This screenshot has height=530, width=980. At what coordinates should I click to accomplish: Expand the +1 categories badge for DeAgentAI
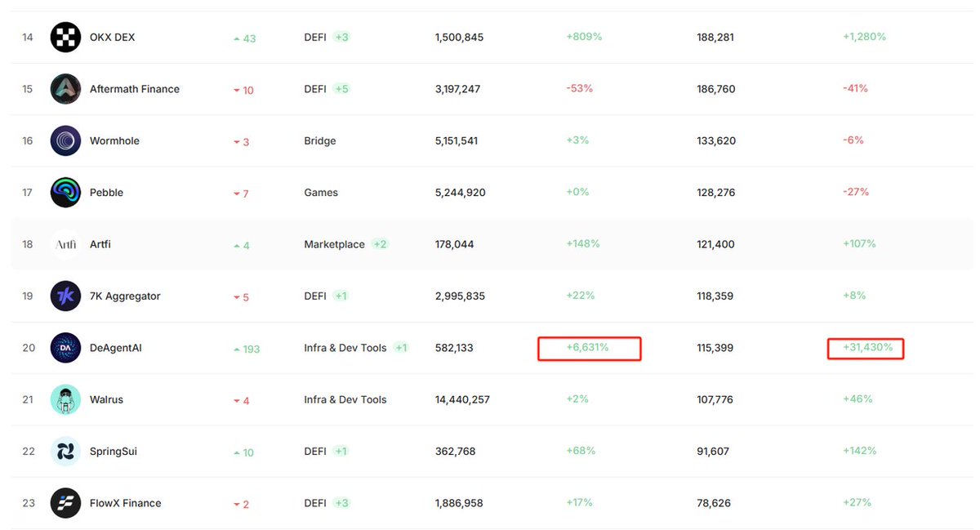(401, 348)
